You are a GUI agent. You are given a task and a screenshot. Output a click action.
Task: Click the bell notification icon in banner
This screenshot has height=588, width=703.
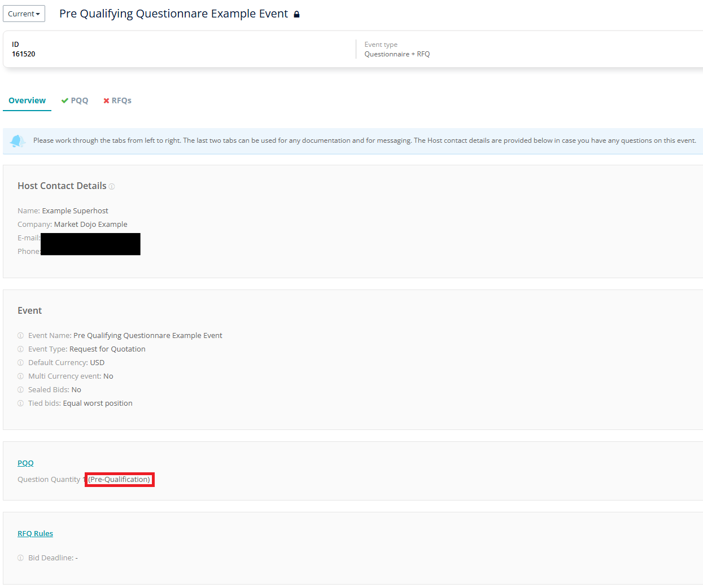(x=18, y=141)
